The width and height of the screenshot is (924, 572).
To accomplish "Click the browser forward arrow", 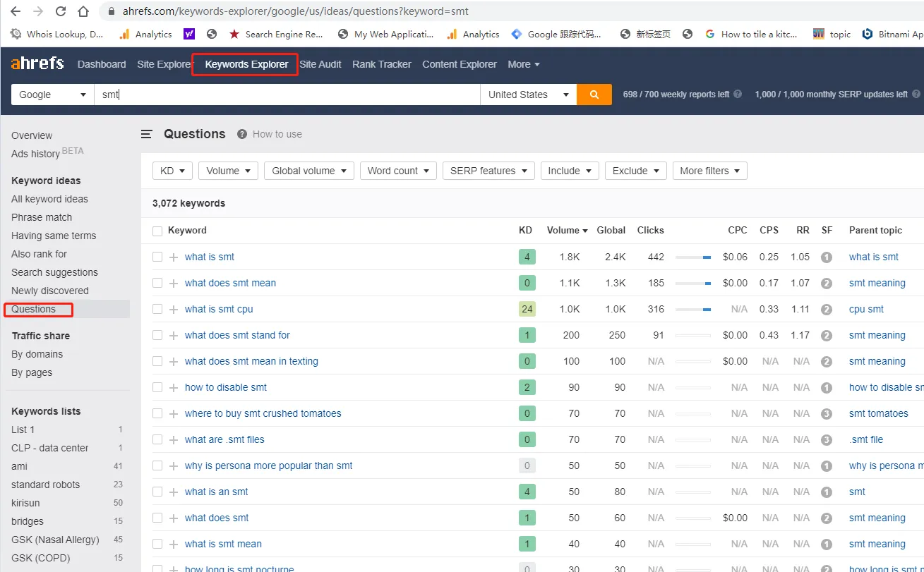I will (x=38, y=11).
